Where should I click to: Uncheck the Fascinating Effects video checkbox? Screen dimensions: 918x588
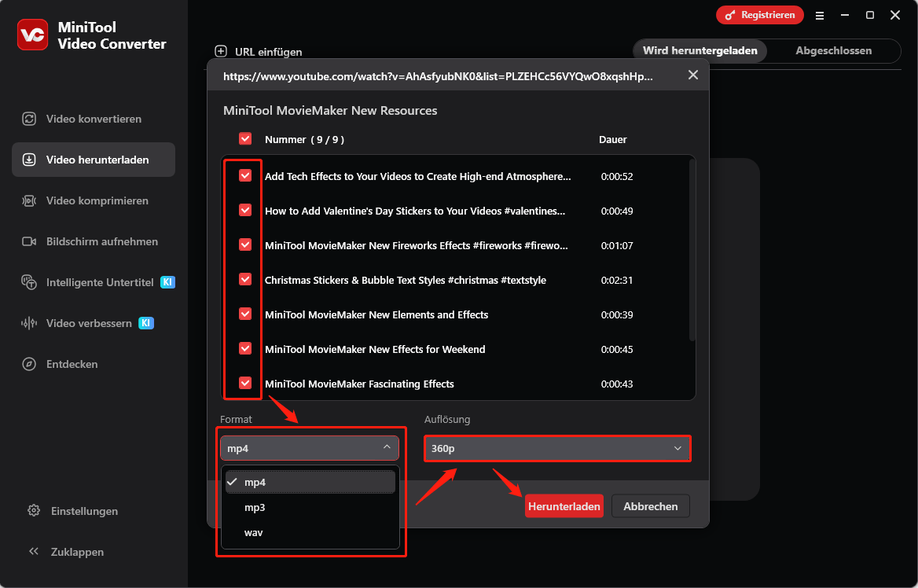tap(245, 383)
